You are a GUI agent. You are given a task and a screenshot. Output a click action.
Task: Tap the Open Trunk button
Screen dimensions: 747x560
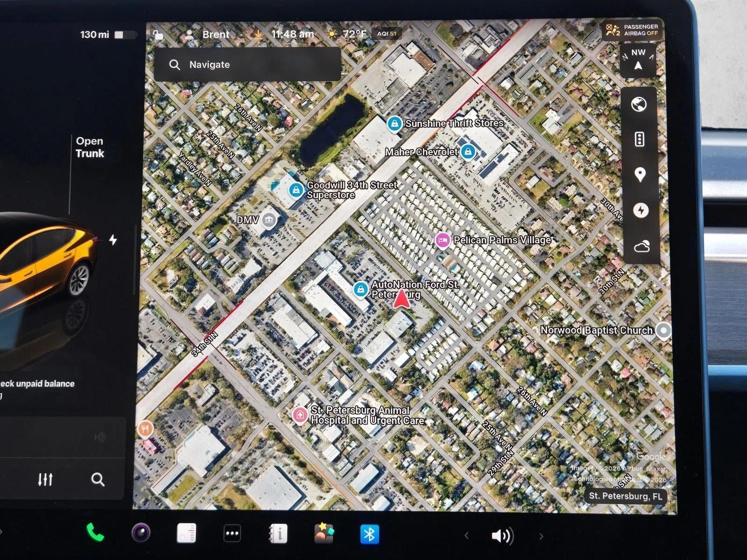(90, 147)
